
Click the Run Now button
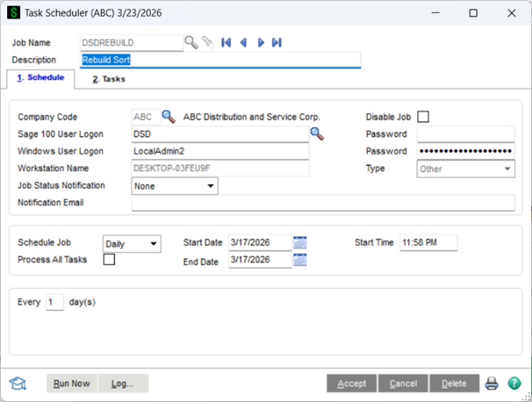(x=72, y=383)
